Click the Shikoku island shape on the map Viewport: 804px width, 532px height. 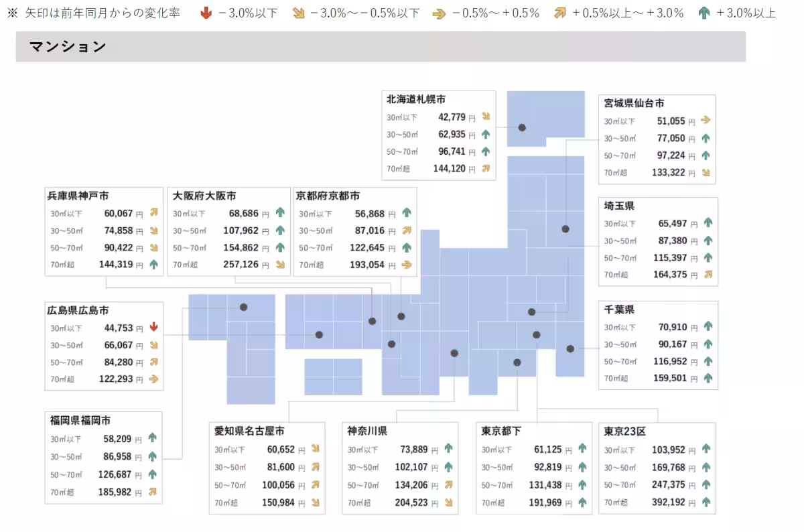click(333, 376)
